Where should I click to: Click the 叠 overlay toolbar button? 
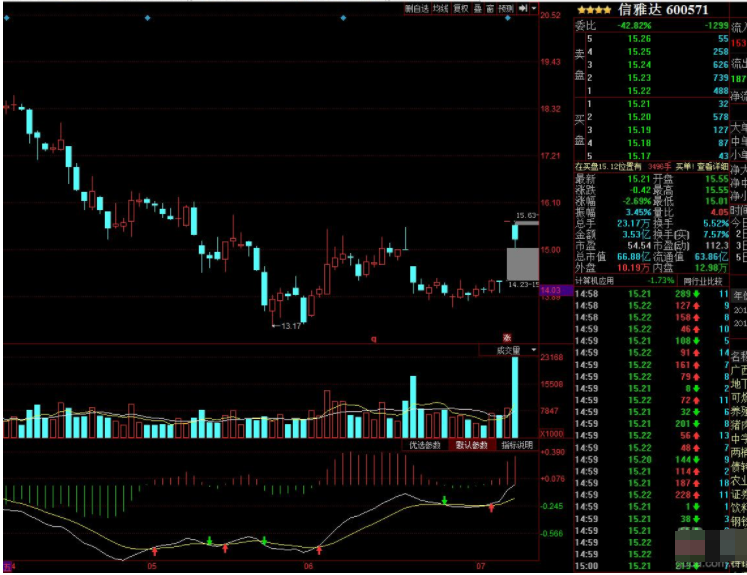click(478, 9)
